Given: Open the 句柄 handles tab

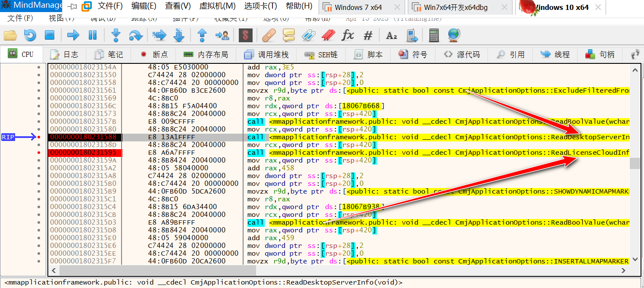Looking at the screenshot, I should click(600, 54).
